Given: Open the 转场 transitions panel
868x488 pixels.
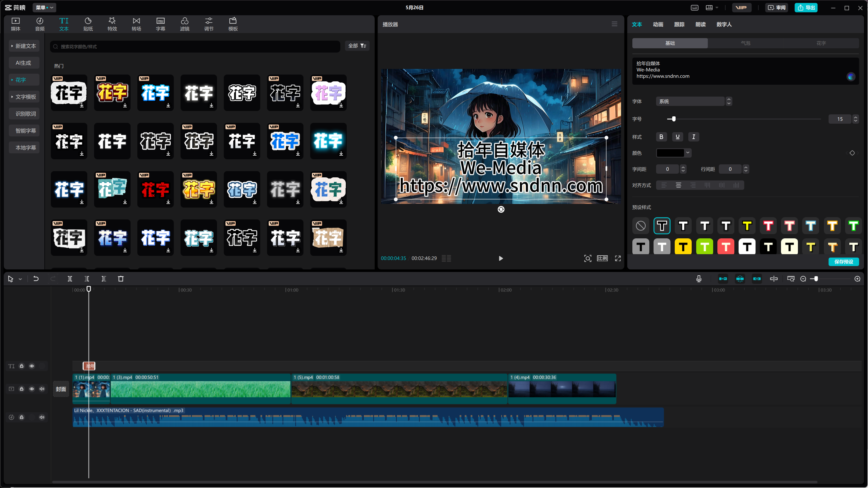Looking at the screenshot, I should (x=136, y=24).
